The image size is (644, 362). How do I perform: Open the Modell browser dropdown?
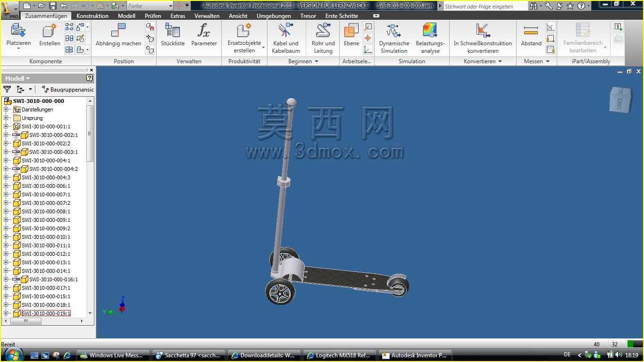pos(17,78)
